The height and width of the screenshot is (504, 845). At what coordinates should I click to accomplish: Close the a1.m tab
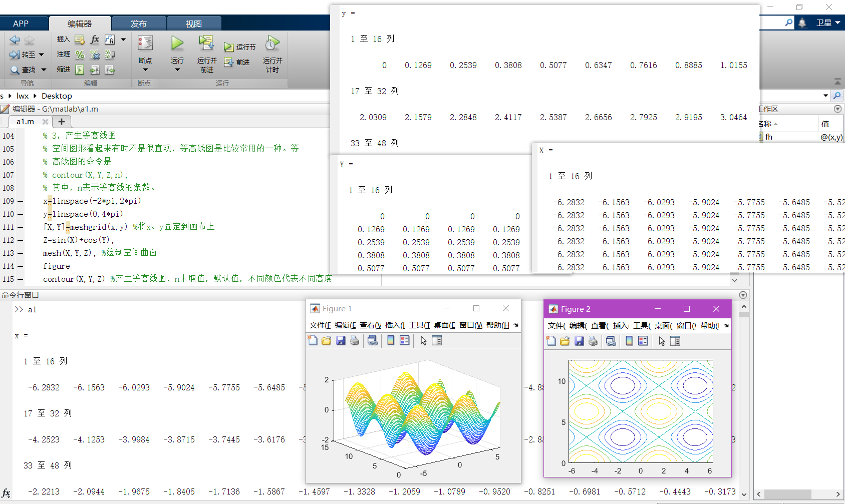tap(45, 122)
